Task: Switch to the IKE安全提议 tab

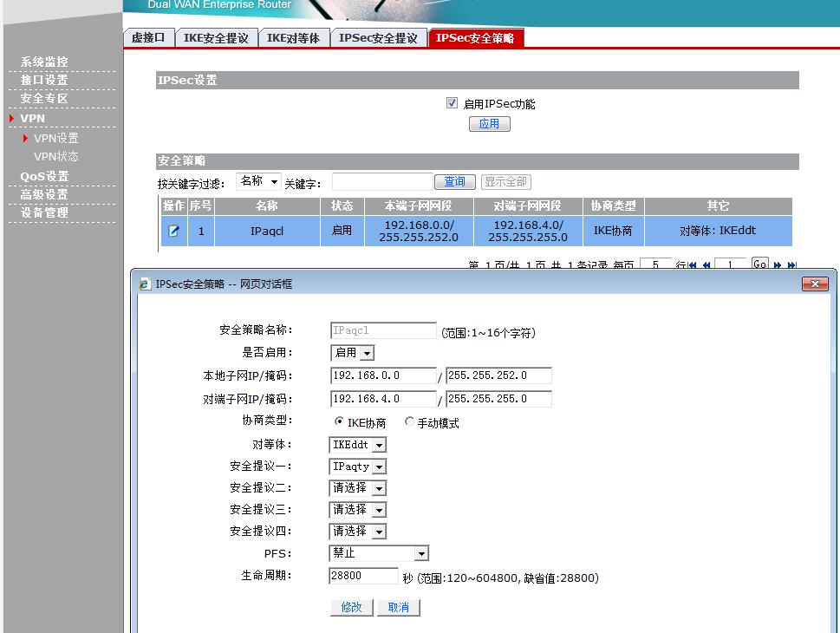Action: coord(217,38)
